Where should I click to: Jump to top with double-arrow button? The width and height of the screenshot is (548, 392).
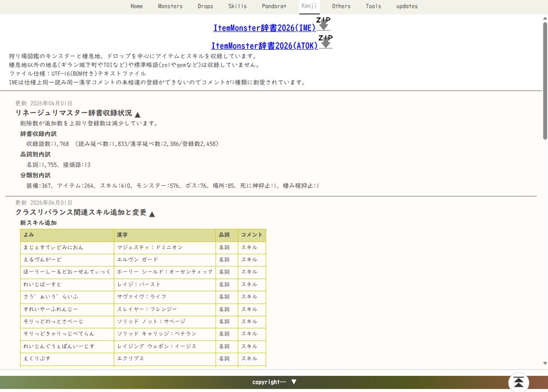(518, 382)
